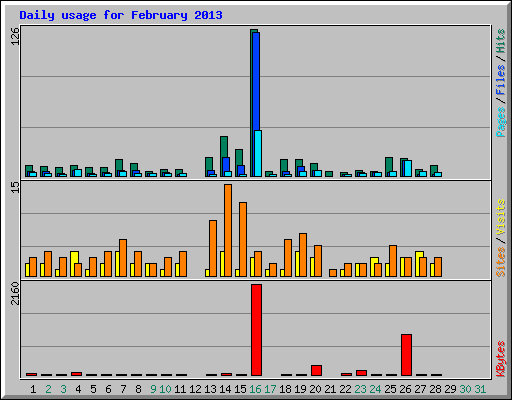Click the day 14 axis label
512x400 pixels.
click(225, 389)
